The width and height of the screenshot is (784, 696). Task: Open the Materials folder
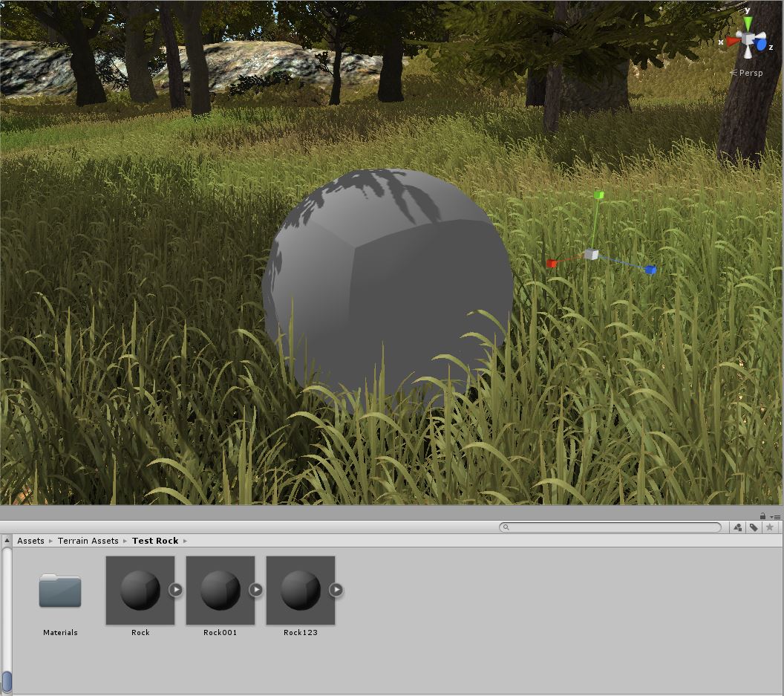[60, 591]
